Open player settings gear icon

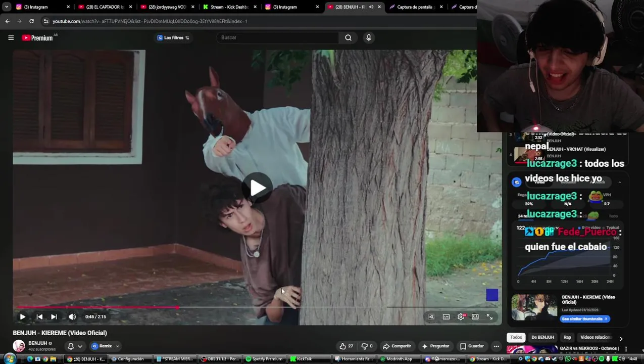(x=461, y=316)
